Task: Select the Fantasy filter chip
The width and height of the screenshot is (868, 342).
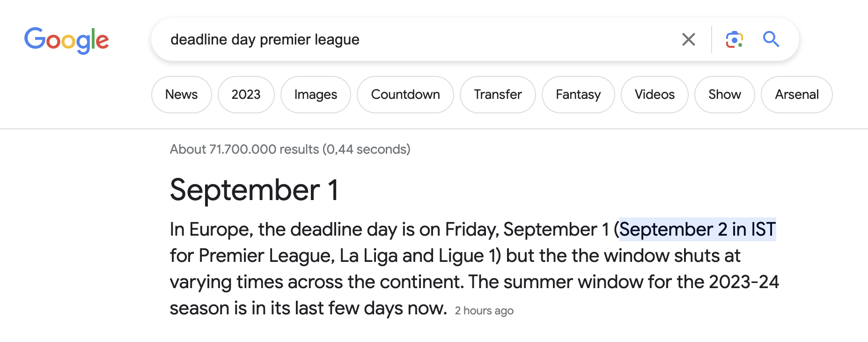Action: click(578, 95)
